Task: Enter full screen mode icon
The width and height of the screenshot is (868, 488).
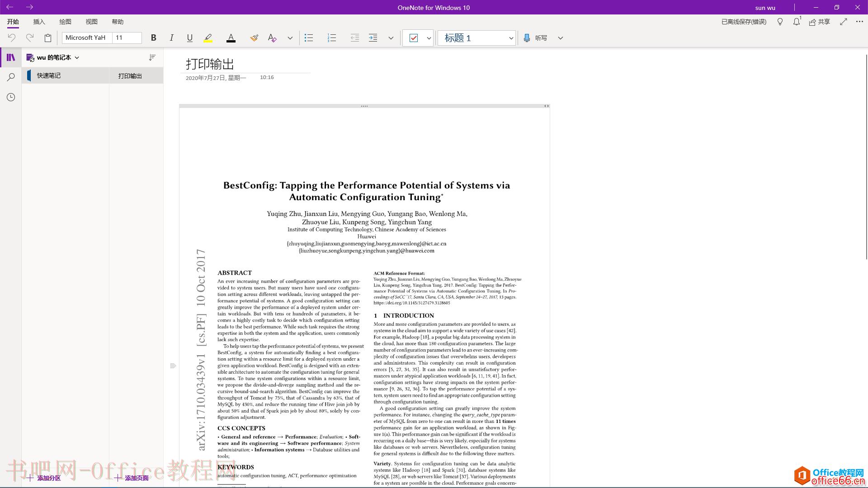Action: tap(844, 22)
